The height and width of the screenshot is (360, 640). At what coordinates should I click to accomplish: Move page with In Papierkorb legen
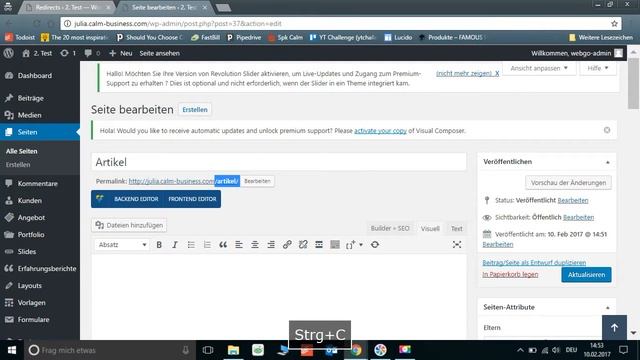pos(510,274)
